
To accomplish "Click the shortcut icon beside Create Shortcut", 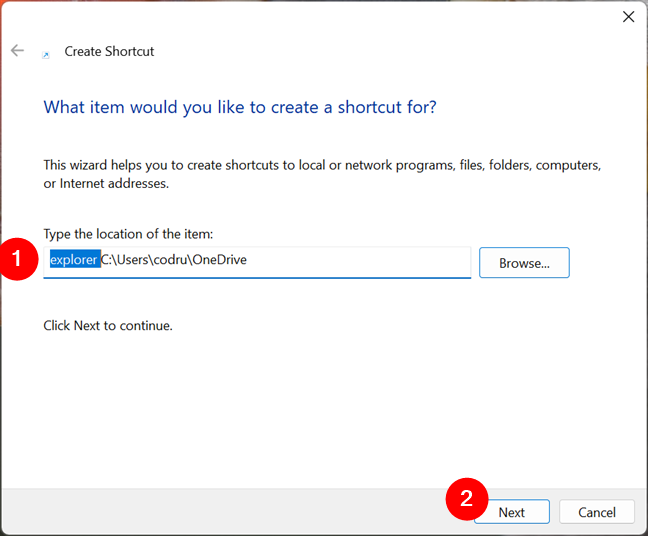I will click(x=46, y=55).
